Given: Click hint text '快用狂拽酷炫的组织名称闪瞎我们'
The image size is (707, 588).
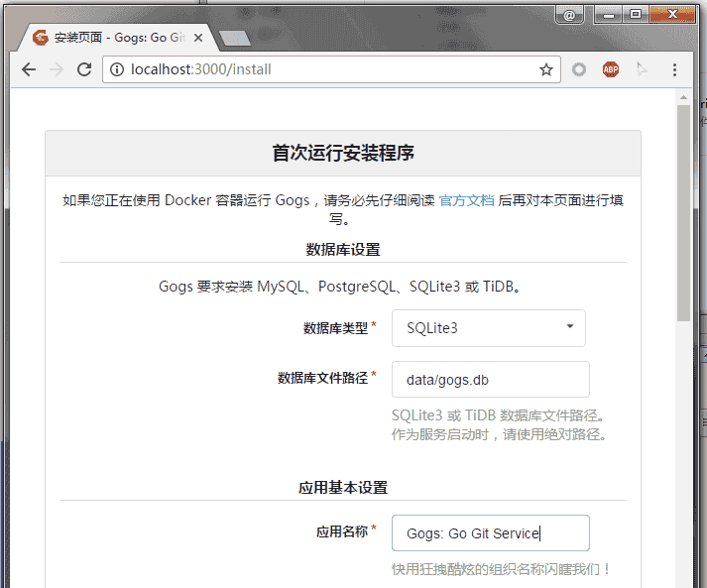Looking at the screenshot, I should pos(501,569).
